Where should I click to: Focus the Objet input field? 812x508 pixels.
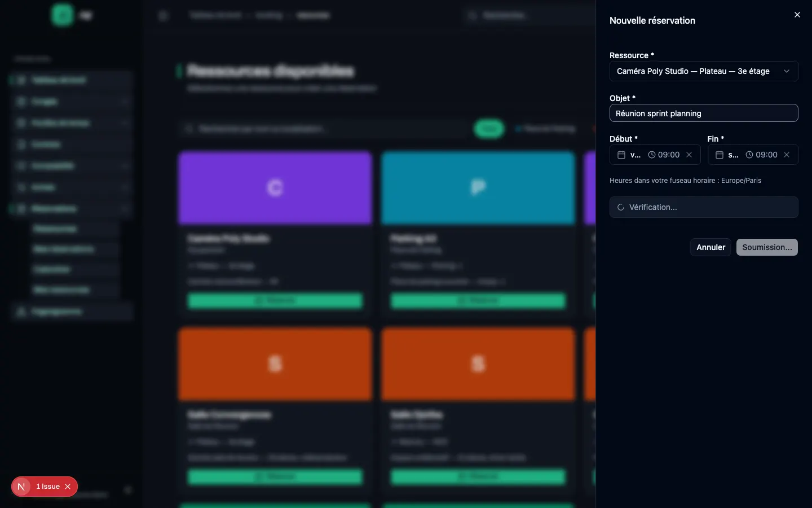(704, 113)
